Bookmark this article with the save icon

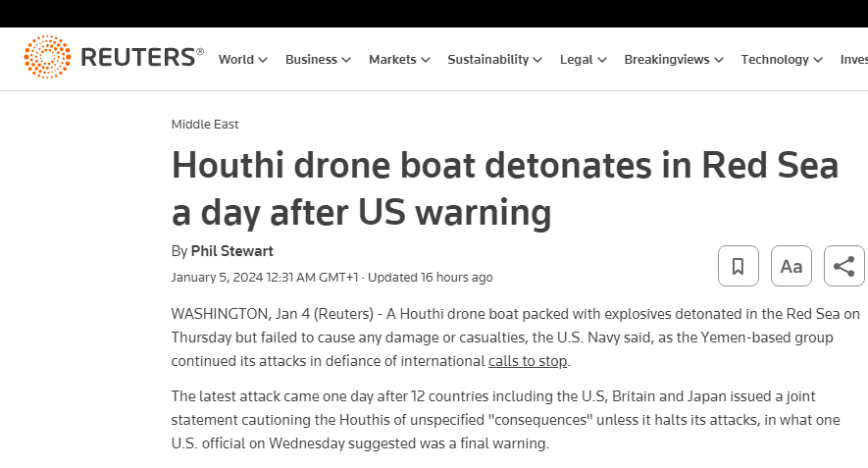(x=739, y=266)
